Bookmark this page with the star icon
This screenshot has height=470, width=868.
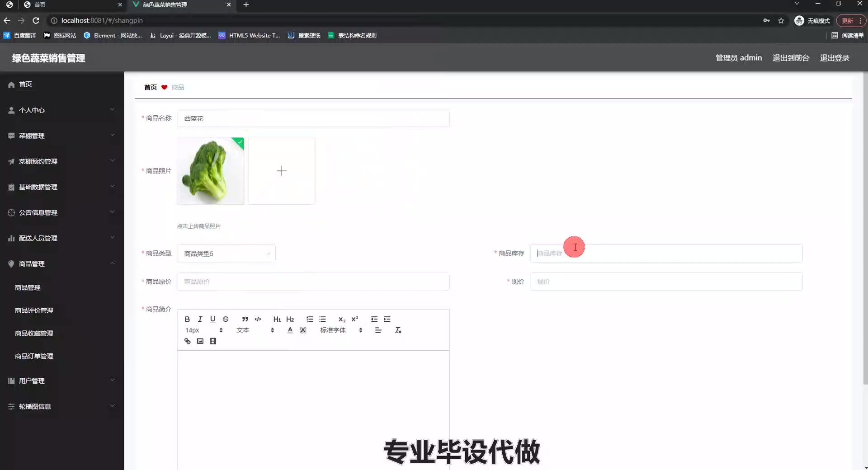coord(781,20)
